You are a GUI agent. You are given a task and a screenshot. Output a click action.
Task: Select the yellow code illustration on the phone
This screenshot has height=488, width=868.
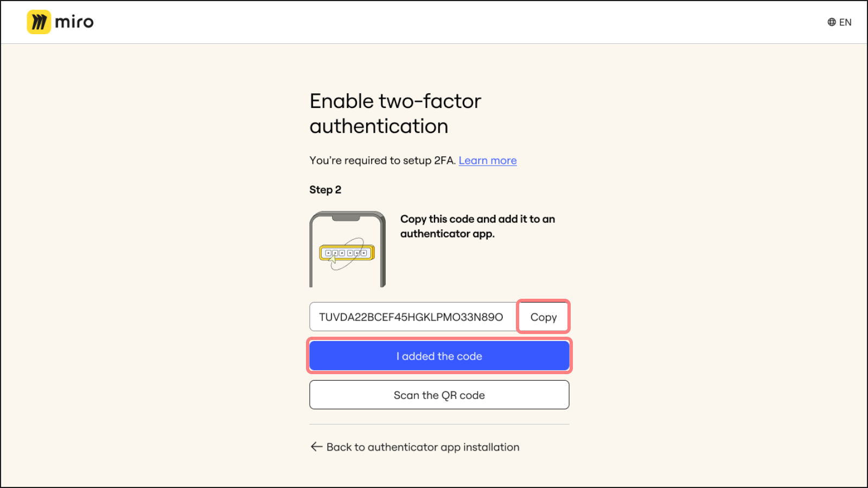click(347, 252)
